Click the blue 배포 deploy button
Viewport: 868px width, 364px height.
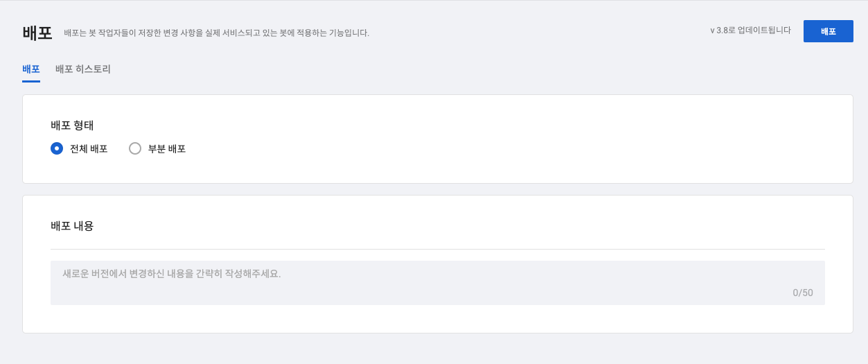828,31
